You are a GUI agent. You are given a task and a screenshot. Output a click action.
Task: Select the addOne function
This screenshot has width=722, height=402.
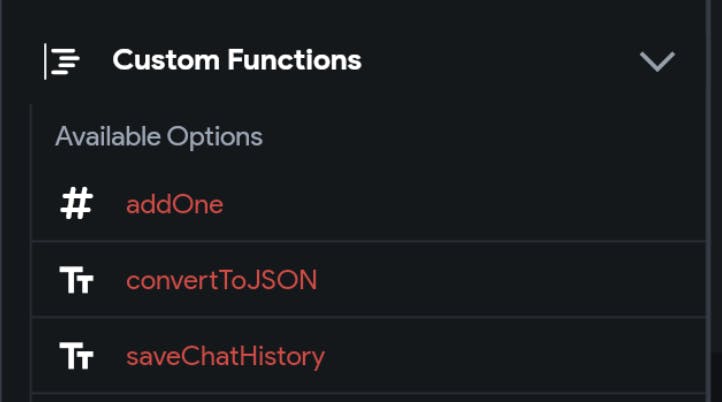tap(174, 205)
